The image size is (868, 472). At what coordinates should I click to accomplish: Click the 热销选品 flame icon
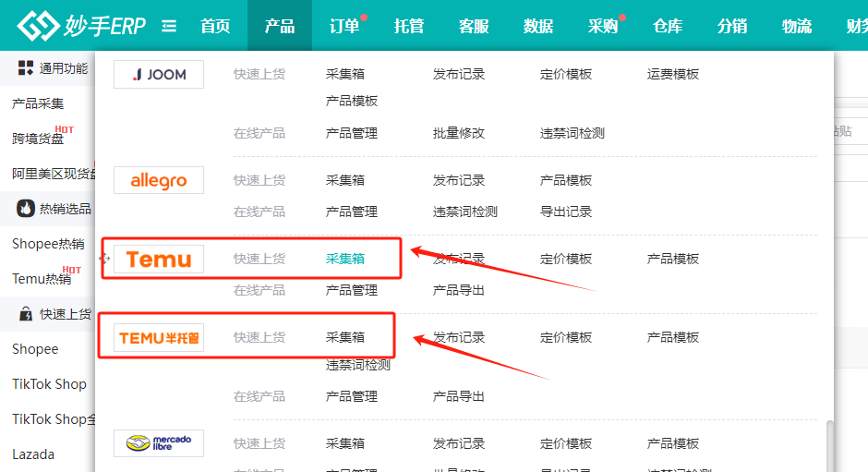point(26,209)
